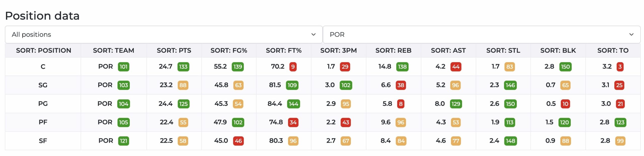
Task: Click the red 3 turnover rank badge
Action: coord(620,67)
